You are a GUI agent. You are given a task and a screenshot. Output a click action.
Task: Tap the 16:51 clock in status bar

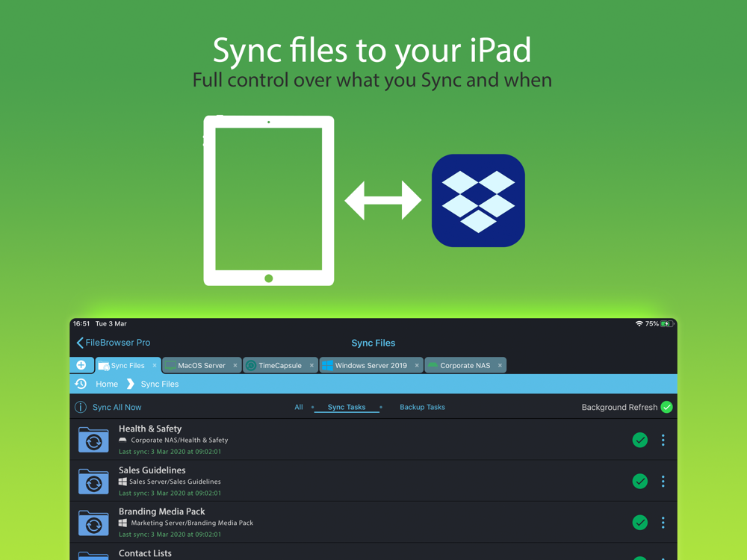(81, 324)
